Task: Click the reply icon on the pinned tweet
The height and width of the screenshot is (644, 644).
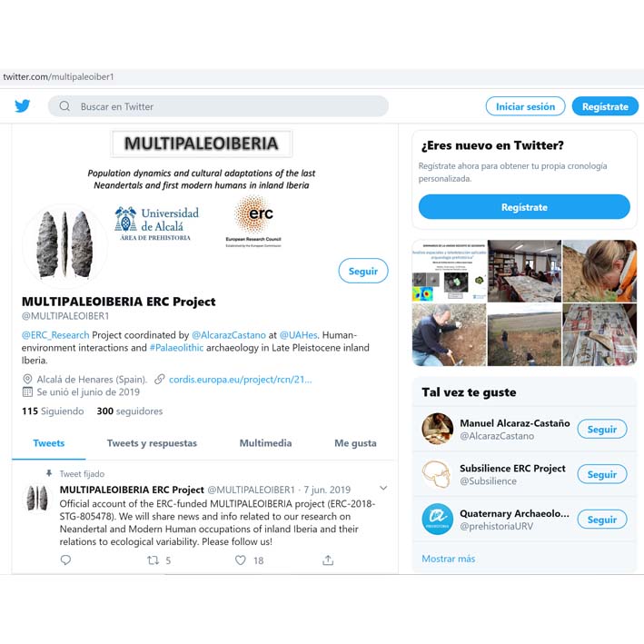Action: click(65, 560)
